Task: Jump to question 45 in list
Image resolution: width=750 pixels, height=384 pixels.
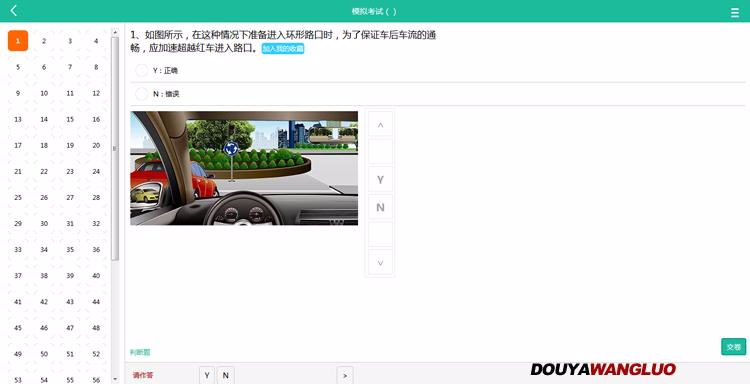Action: 18,328
